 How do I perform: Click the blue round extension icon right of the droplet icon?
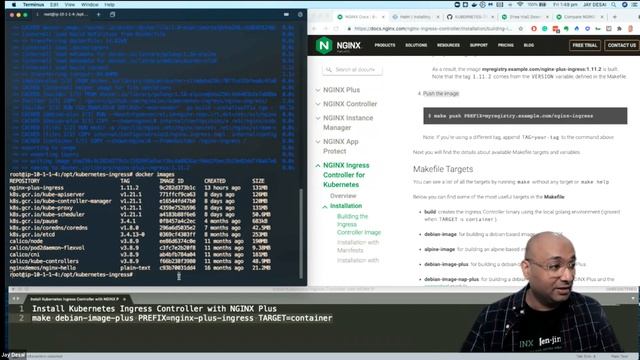pos(587,29)
